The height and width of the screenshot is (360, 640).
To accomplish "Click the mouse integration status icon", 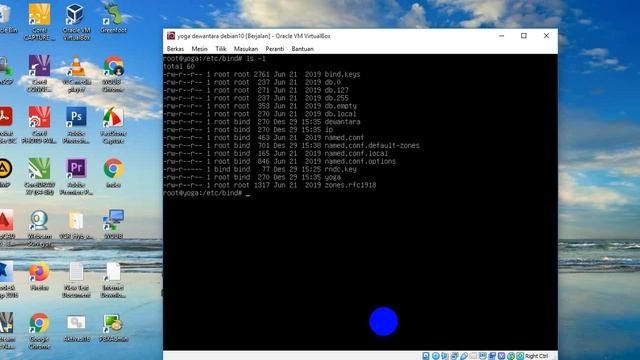I will tap(511, 356).
